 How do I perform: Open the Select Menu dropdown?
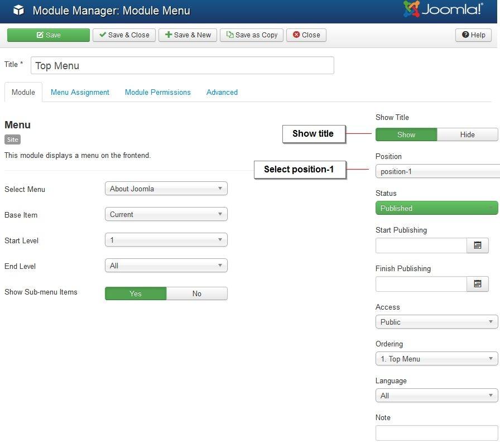pyautogui.click(x=166, y=189)
